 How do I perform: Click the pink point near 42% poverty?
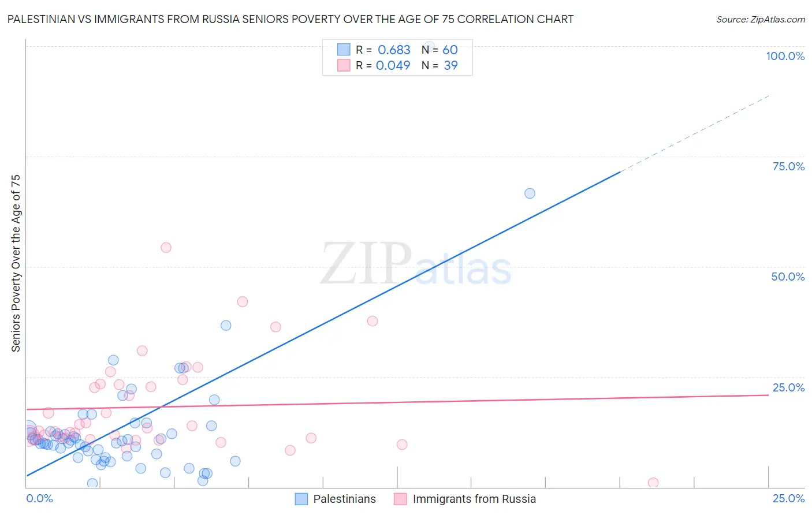click(243, 302)
